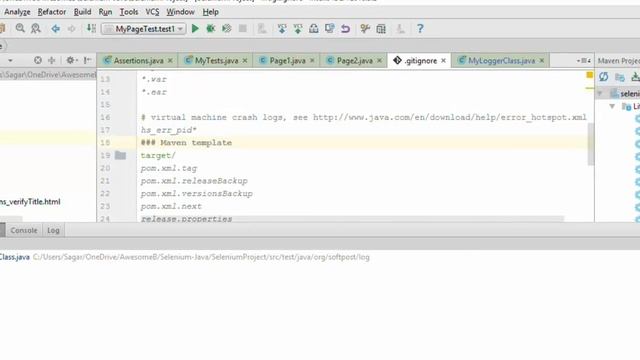Collapse the Lifecycle node in Maven panel
This screenshot has width=640, height=360.
(x=612, y=107)
